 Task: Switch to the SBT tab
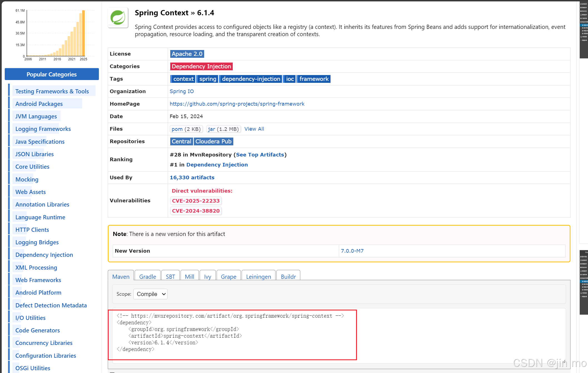tap(171, 277)
